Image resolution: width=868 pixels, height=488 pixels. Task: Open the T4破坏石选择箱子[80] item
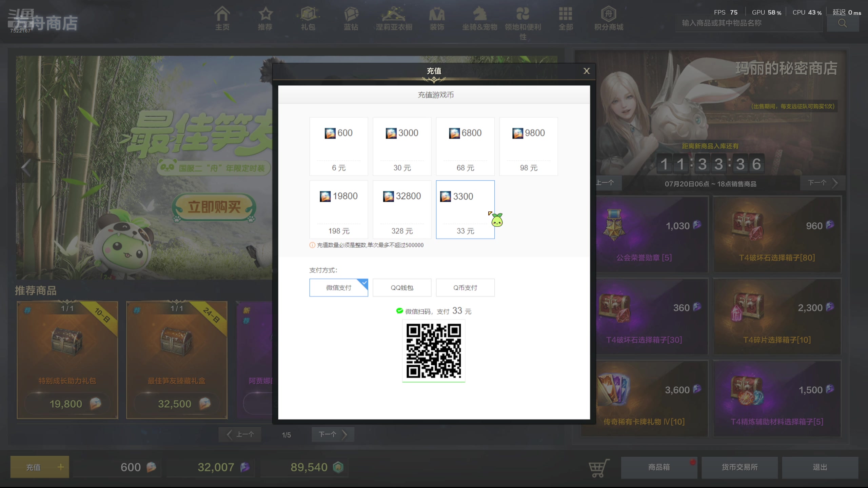(777, 235)
